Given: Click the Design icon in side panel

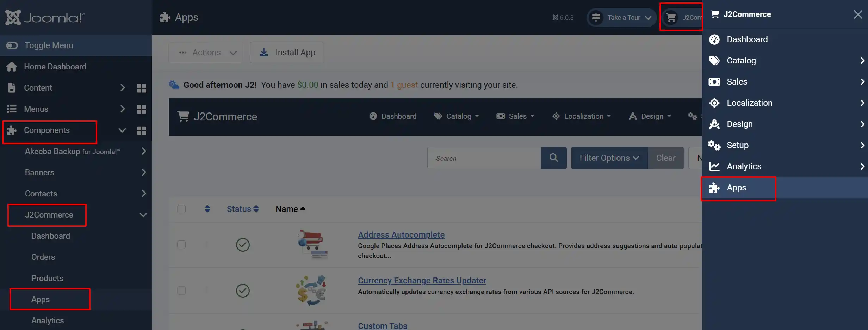Looking at the screenshot, I should pos(714,124).
